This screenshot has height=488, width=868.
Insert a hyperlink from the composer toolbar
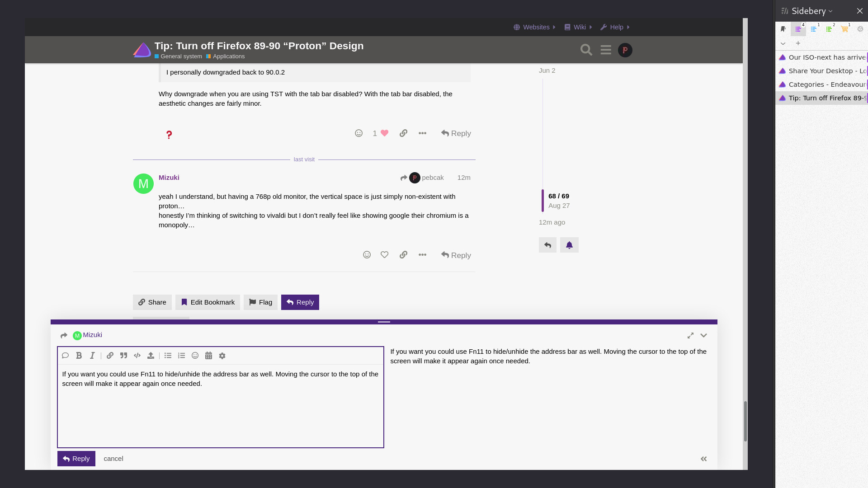[x=110, y=356]
